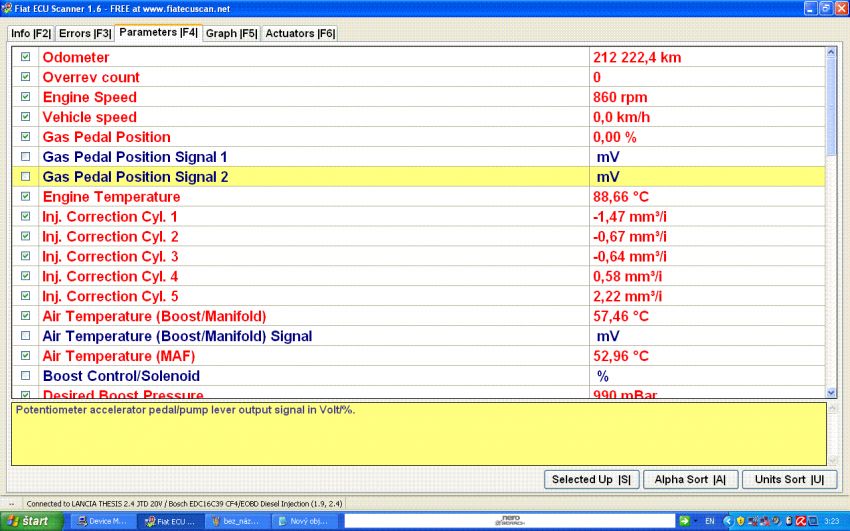The height and width of the screenshot is (531, 850).
Task: Open the Errors [F3] tab
Action: click(x=85, y=34)
